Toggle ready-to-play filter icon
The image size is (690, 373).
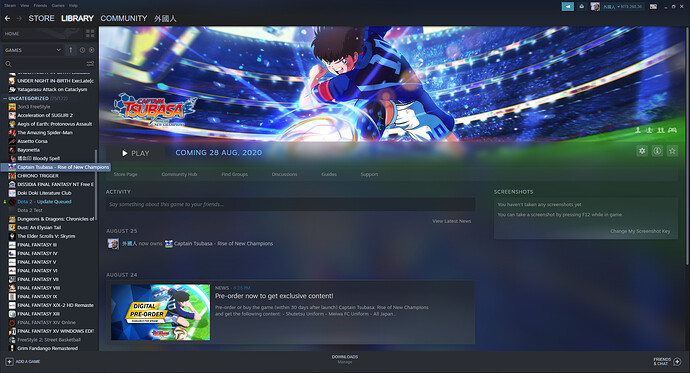coord(92,50)
